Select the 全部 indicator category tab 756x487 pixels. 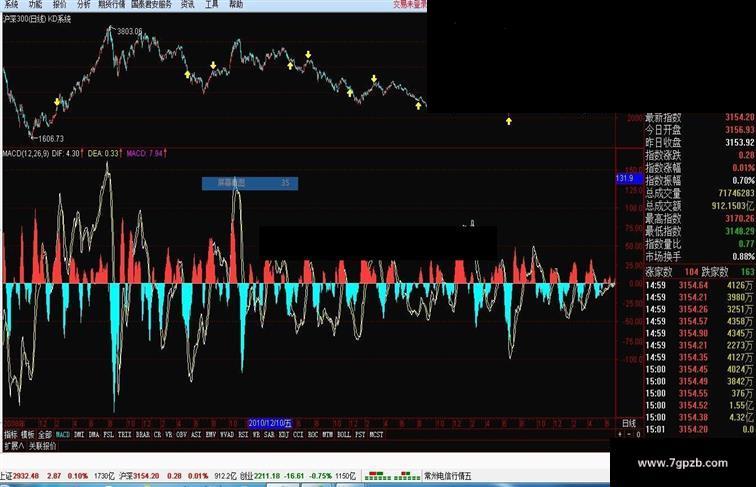click(x=45, y=434)
